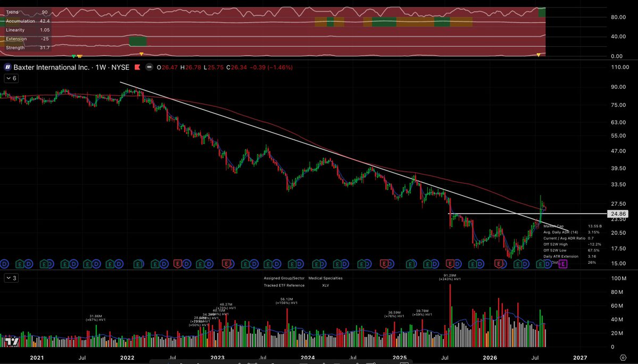Click the Trend 90 indicator row
The height and width of the screenshot is (364, 638).
tap(27, 12)
